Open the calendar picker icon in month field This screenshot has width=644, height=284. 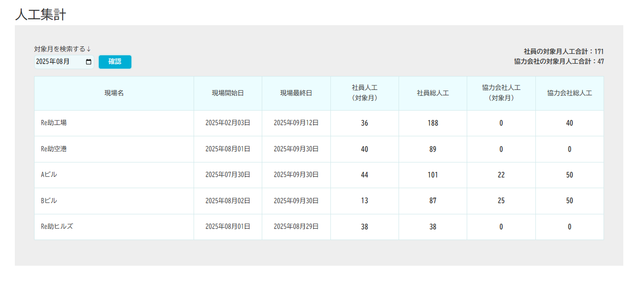tap(89, 62)
